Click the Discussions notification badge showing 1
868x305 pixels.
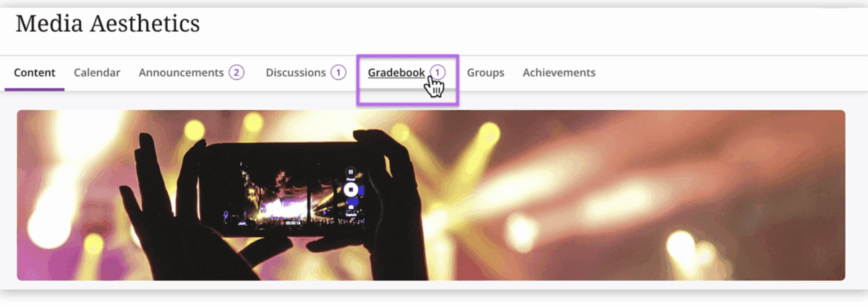click(339, 72)
